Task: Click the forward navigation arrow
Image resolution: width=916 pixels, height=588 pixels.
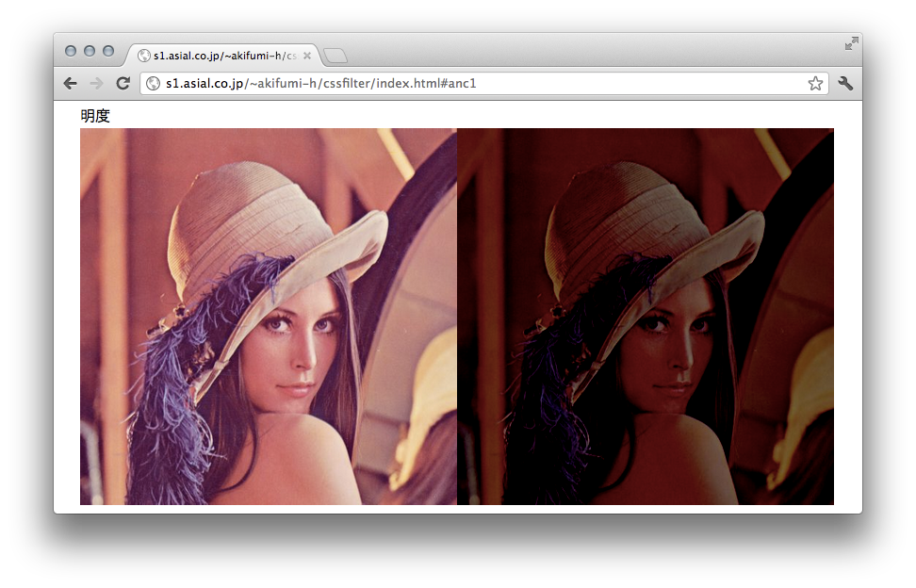Action: pyautogui.click(x=96, y=83)
